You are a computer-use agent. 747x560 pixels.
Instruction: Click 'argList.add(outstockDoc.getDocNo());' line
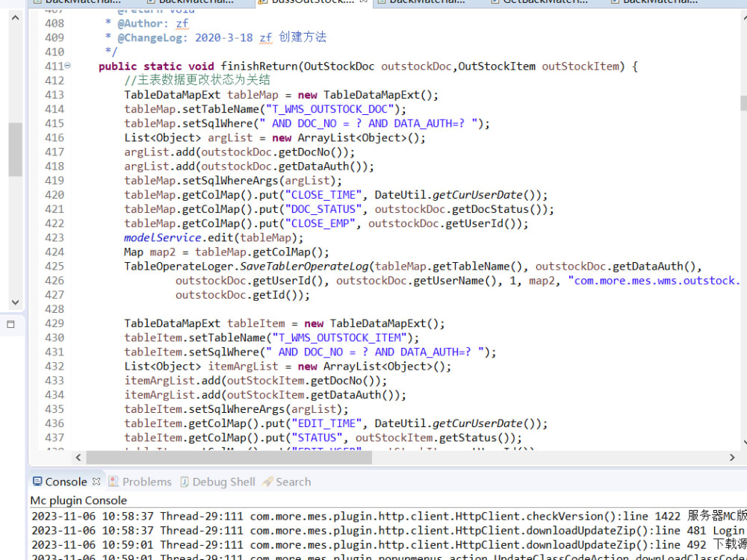(x=240, y=152)
